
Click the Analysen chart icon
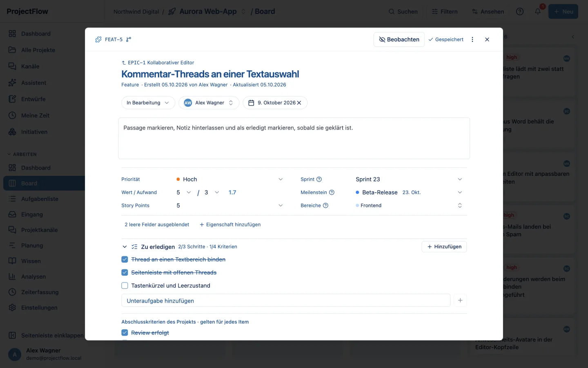pos(12,276)
